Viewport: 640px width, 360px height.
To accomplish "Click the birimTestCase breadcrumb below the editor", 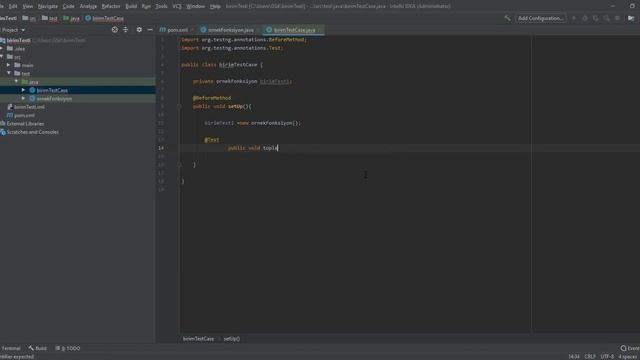I will click(x=198, y=339).
